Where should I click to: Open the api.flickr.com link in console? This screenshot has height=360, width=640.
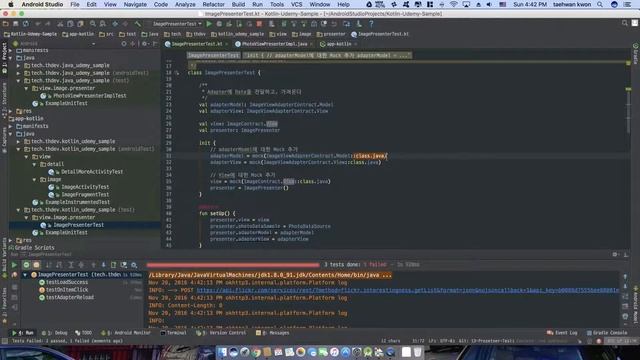407,290
